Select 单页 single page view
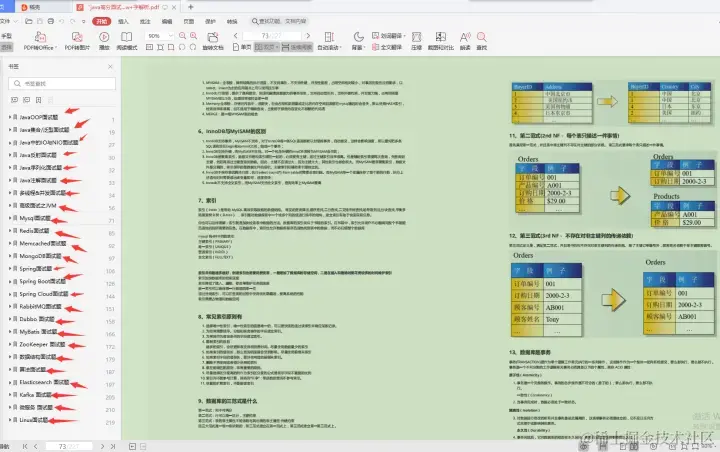720x452 pixels. pos(242,47)
